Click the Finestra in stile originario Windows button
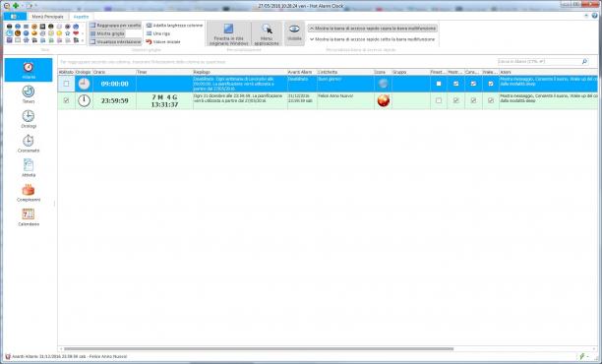This screenshot has height=364, width=602. point(229,34)
